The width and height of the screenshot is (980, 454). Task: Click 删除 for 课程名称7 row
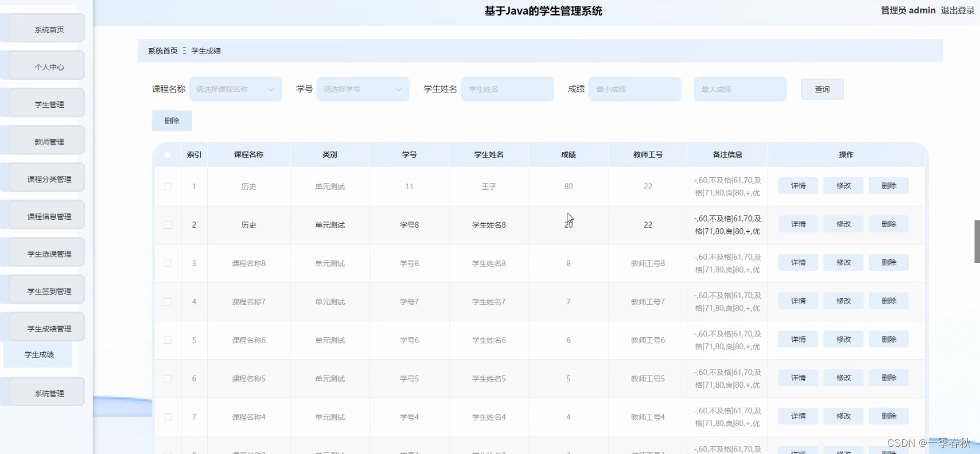[889, 301]
